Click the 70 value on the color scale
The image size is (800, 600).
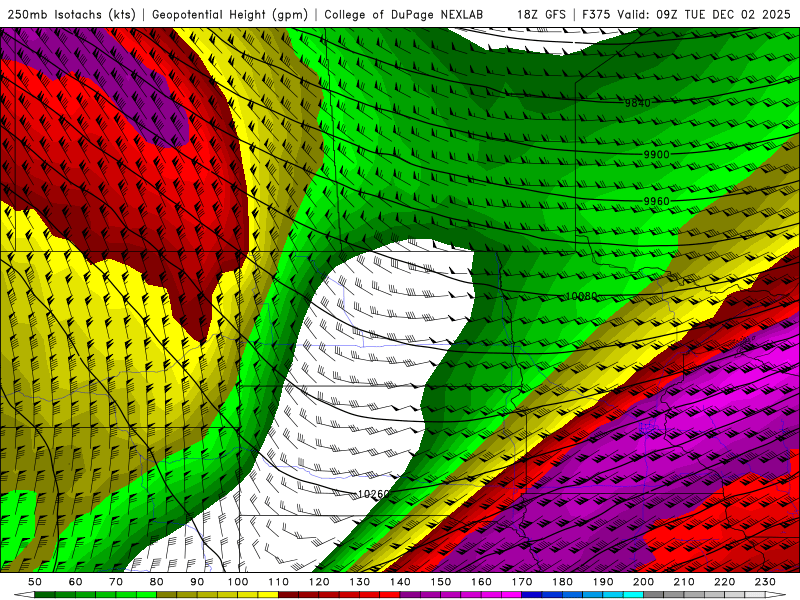point(116,582)
